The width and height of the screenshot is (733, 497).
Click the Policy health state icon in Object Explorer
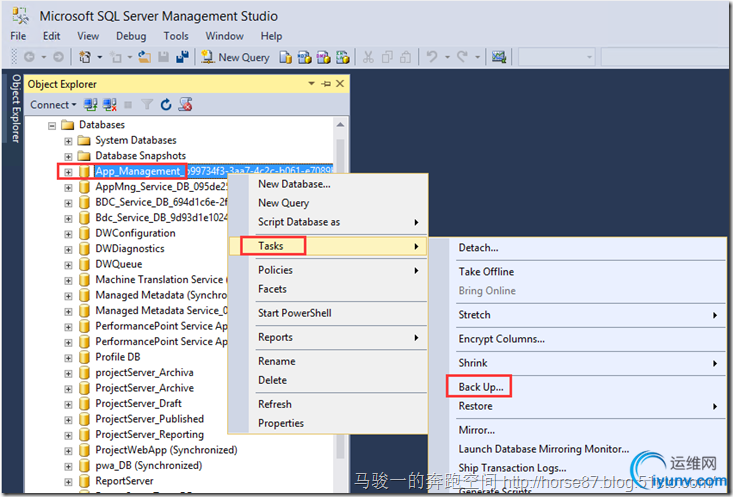[185, 105]
